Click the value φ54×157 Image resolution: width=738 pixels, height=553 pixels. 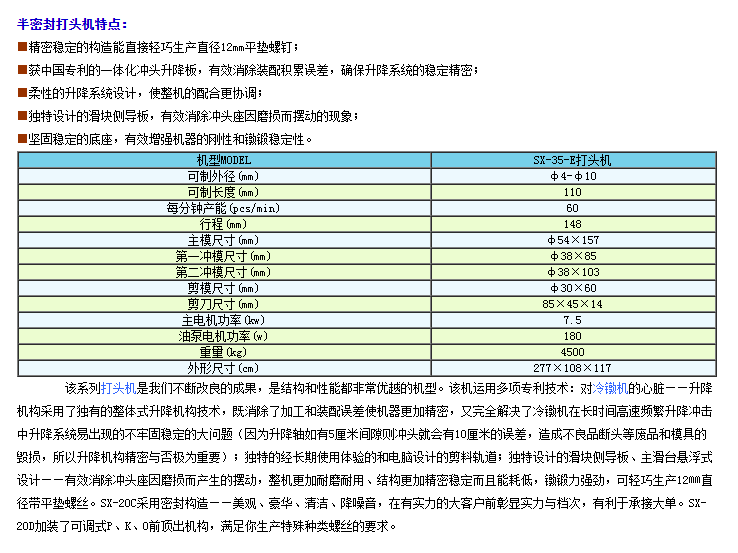tap(573, 240)
